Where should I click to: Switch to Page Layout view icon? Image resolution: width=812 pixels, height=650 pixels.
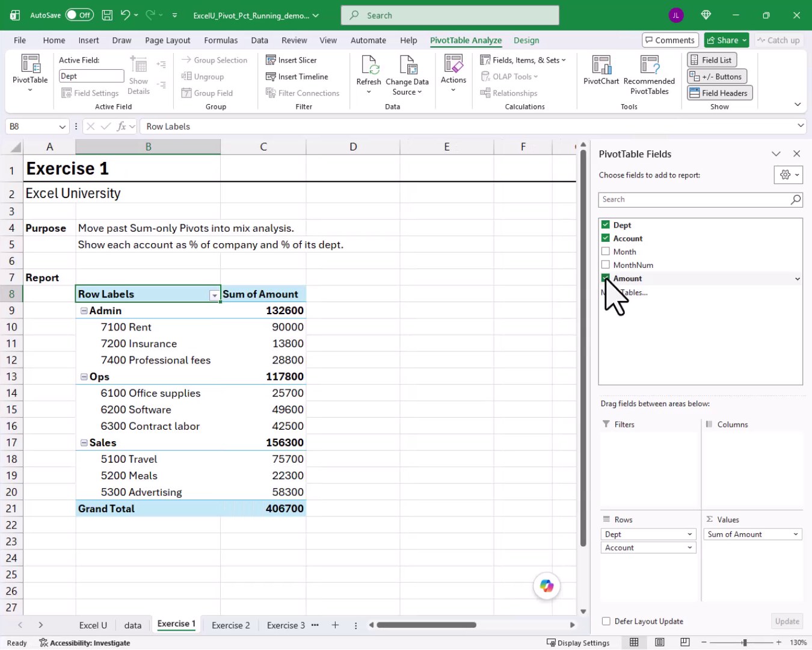pos(660,643)
